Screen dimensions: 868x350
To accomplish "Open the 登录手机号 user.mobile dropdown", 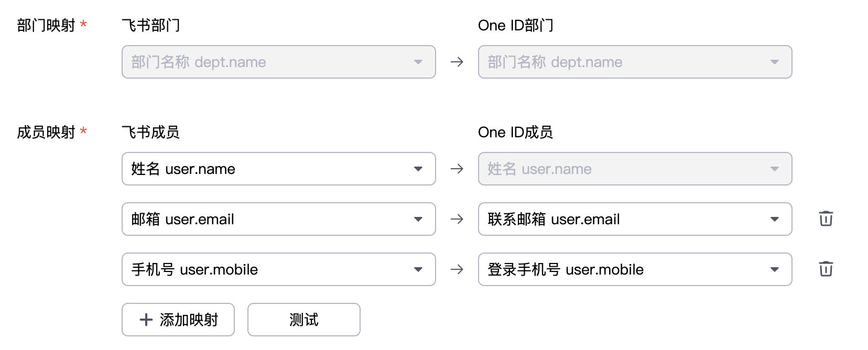I will [635, 269].
